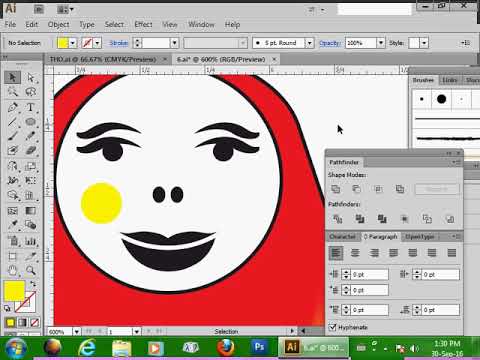Viewport: 480px width, 360px height.
Task: Select the Magic Wand tool
Action: click(x=13, y=91)
